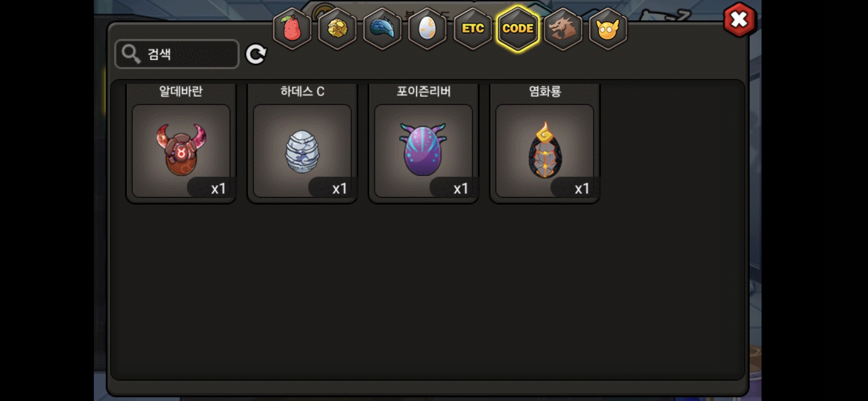The image size is (868, 401).
Task: Click the 알데바란 item name label
Action: pyautogui.click(x=181, y=91)
